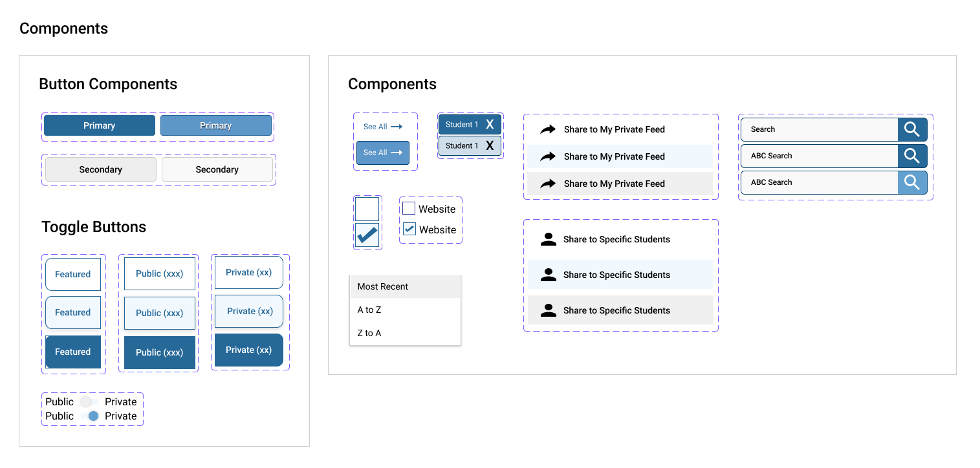Click inside the text field labeled "Search"
The image size is (980, 468).
(x=819, y=129)
